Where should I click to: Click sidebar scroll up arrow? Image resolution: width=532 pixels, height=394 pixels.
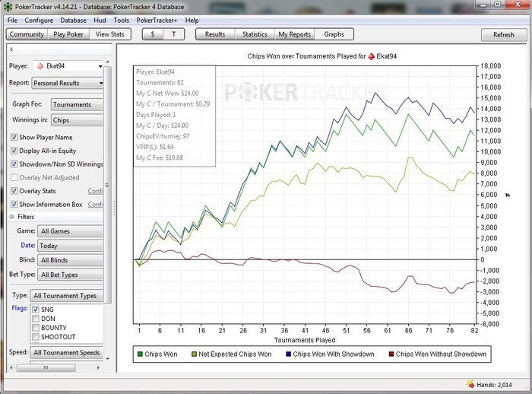pos(108,62)
